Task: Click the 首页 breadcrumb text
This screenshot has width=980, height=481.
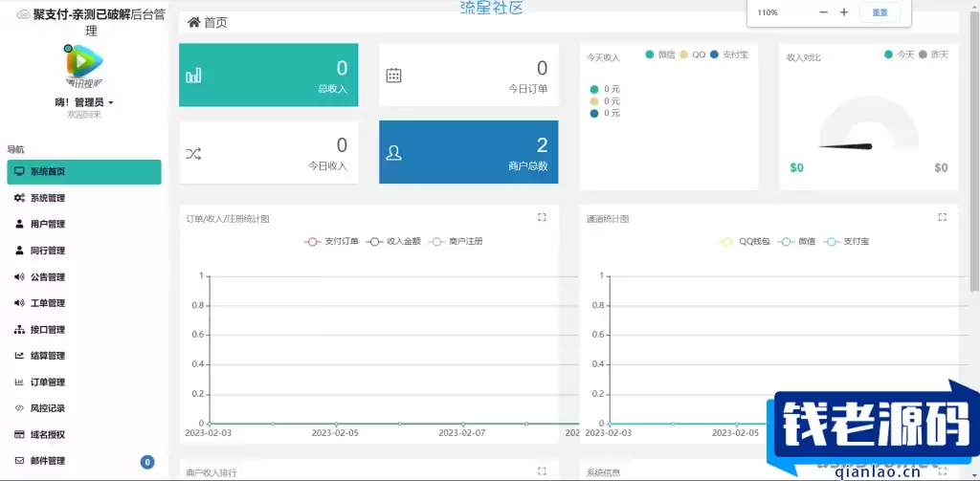Action: (216, 23)
